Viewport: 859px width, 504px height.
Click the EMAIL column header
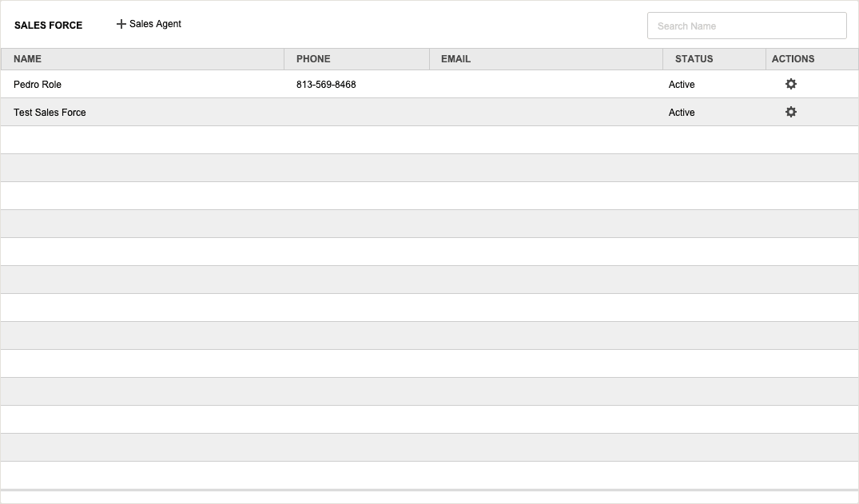click(x=455, y=59)
